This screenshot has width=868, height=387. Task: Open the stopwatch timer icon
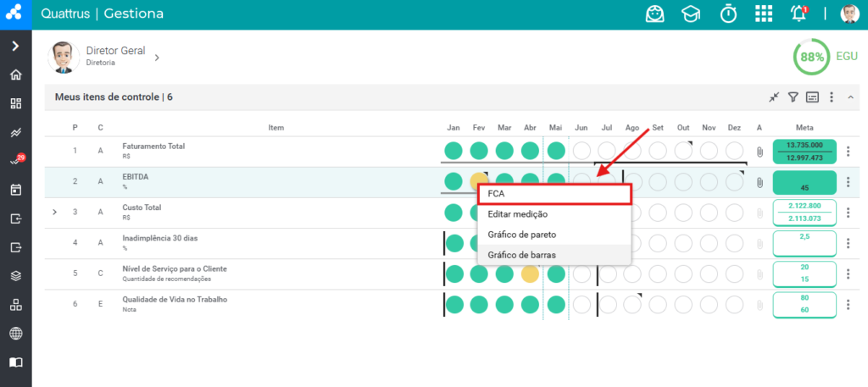click(x=728, y=14)
